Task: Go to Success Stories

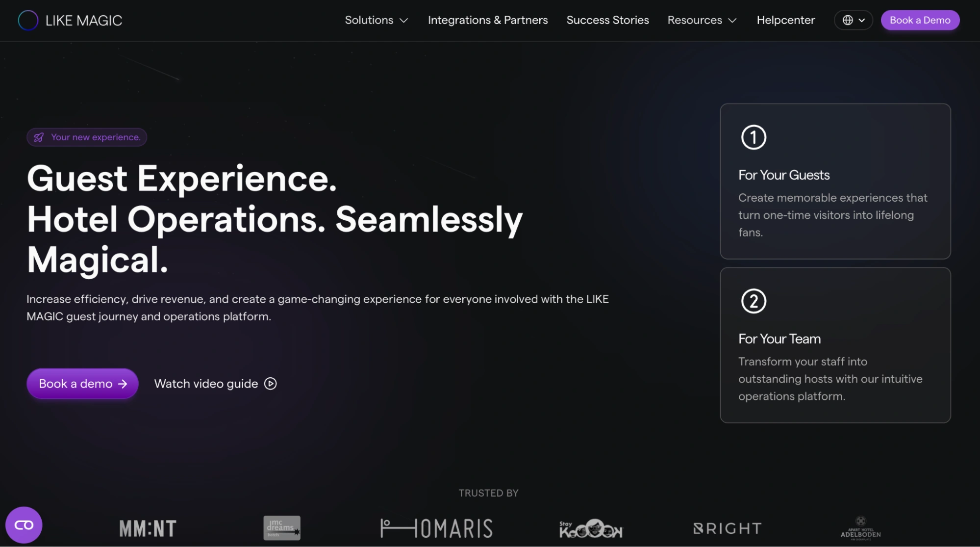Action: pos(607,20)
